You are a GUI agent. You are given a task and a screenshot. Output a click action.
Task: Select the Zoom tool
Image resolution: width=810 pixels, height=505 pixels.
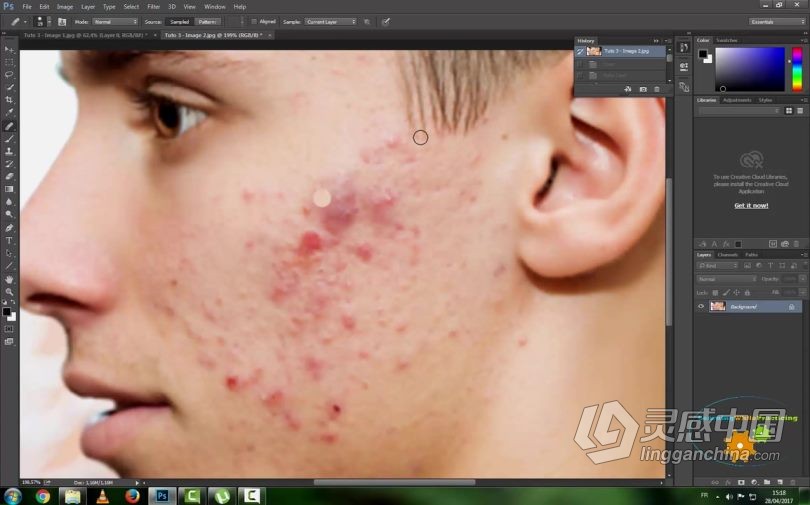click(x=9, y=292)
